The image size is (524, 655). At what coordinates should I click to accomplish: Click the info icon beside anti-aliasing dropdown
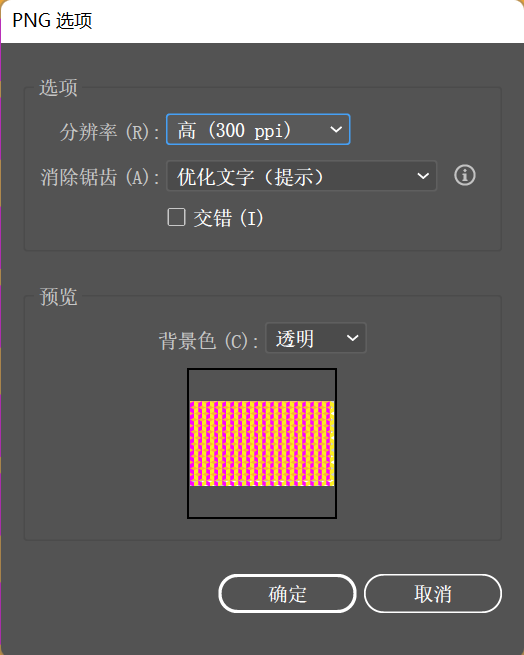coord(465,175)
